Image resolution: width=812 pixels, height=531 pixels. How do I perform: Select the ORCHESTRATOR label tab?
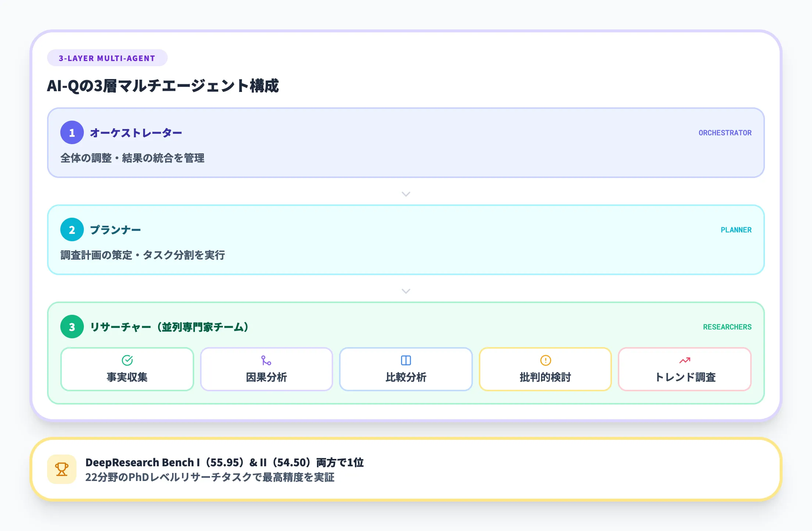click(x=725, y=132)
